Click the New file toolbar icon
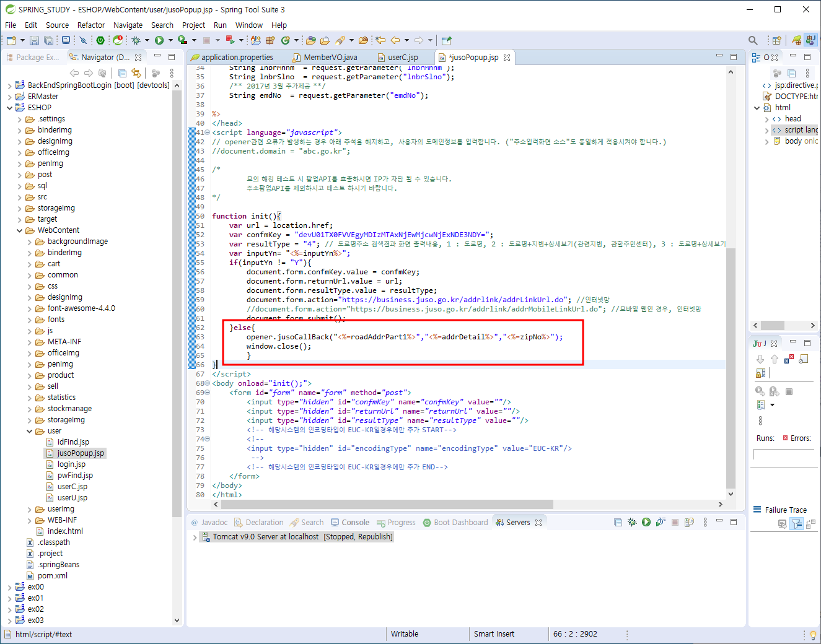Image resolution: width=821 pixels, height=644 pixels. click(11, 40)
